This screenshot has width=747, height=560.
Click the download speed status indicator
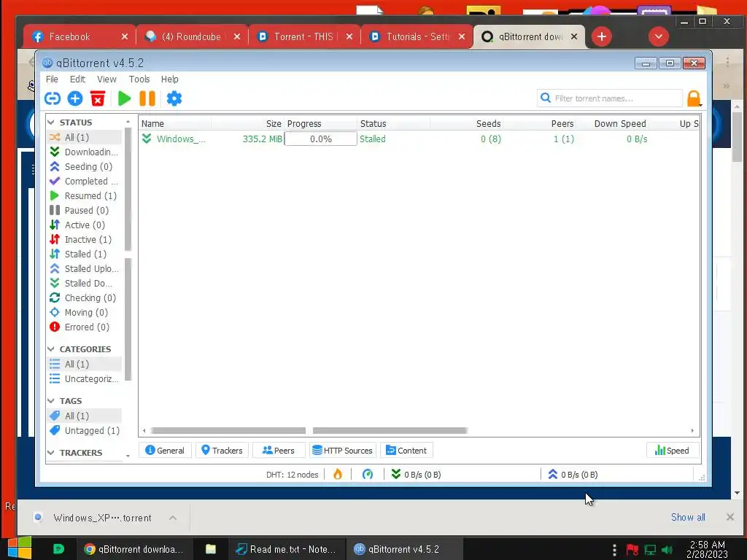click(416, 475)
